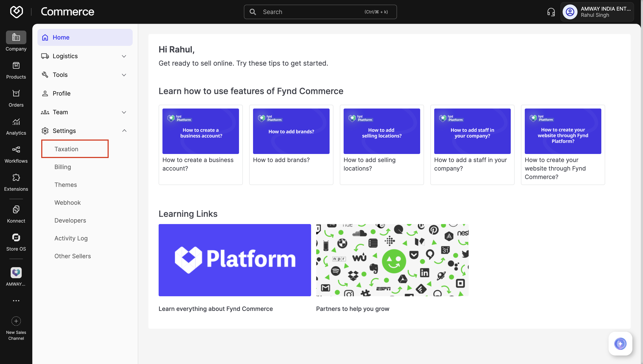Open Other Sellers under Settings
This screenshot has width=643, height=364.
[73, 256]
